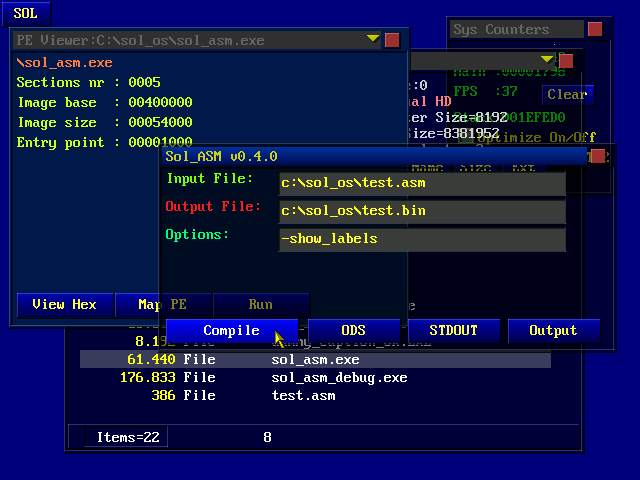Start assembling with the Compile button
Image resolution: width=640 pixels, height=480 pixels.
pyautogui.click(x=231, y=330)
